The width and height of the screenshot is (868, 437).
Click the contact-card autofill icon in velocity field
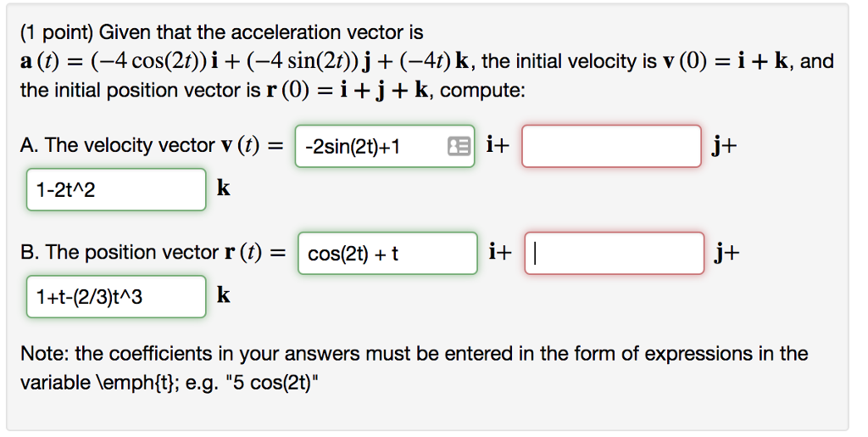point(459,146)
